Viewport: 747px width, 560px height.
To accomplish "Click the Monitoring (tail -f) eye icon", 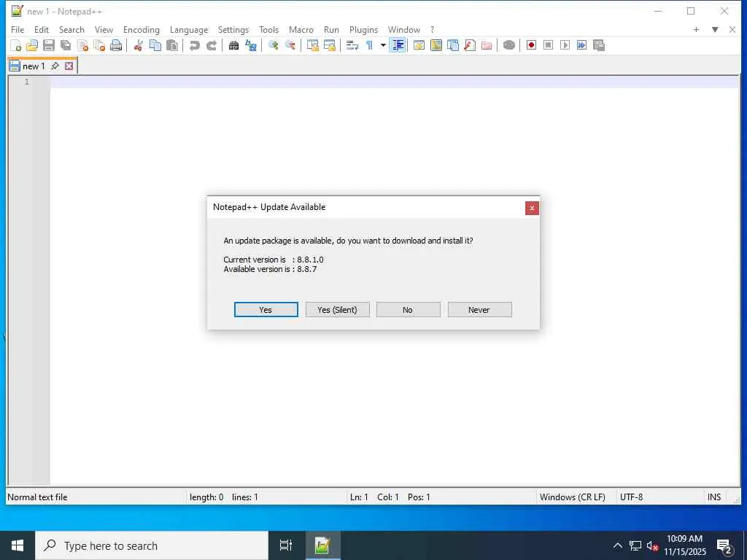I will (508, 46).
